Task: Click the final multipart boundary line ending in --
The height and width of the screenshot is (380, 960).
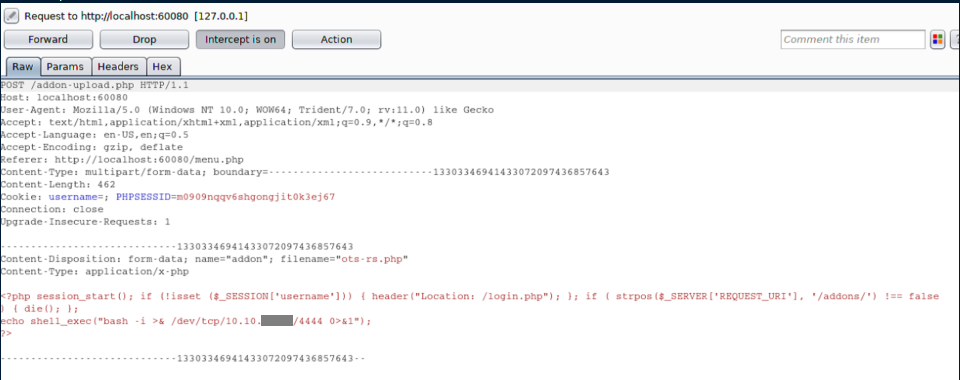Action: coord(182,358)
